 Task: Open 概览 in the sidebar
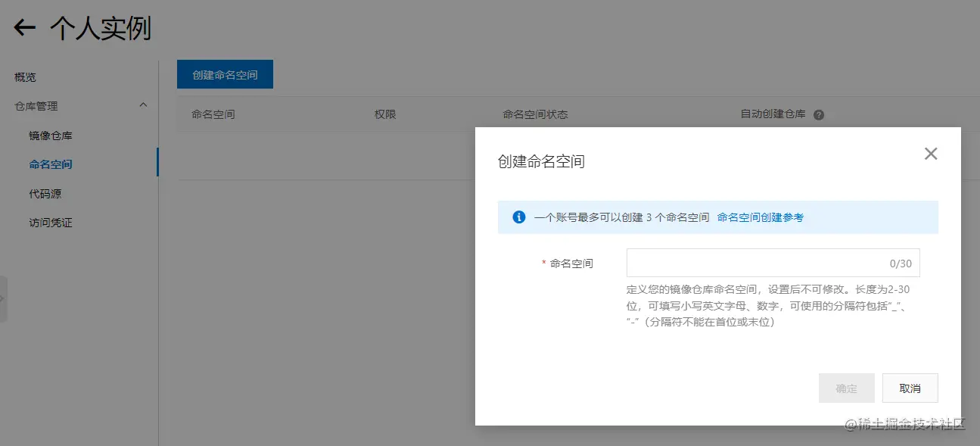pos(25,77)
